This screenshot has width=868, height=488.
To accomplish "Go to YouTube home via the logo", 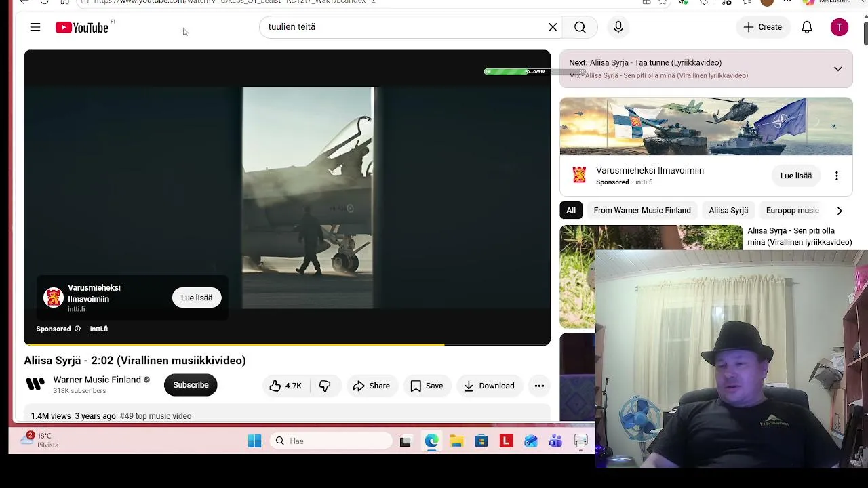I will pyautogui.click(x=82, y=27).
